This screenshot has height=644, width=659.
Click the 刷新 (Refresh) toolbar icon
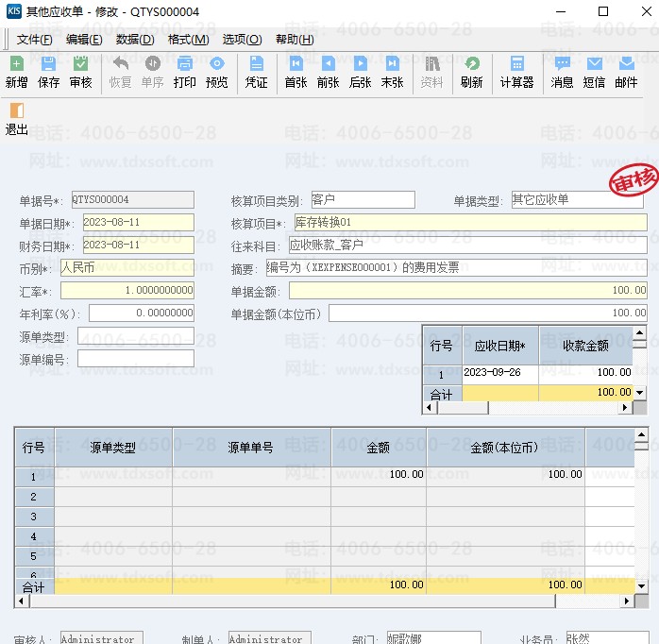[472, 72]
